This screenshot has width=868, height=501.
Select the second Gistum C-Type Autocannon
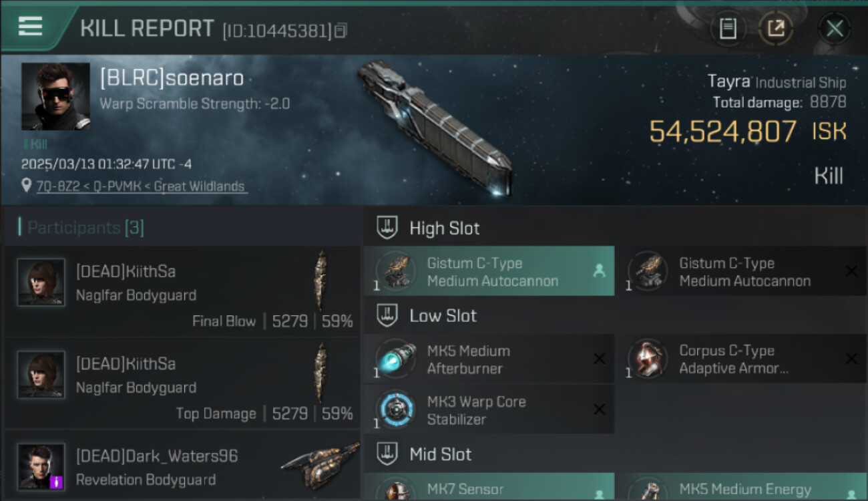tap(741, 271)
